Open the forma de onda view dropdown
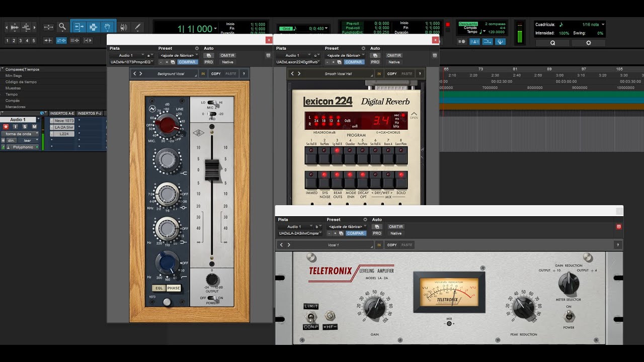644x362 pixels. coord(21,134)
